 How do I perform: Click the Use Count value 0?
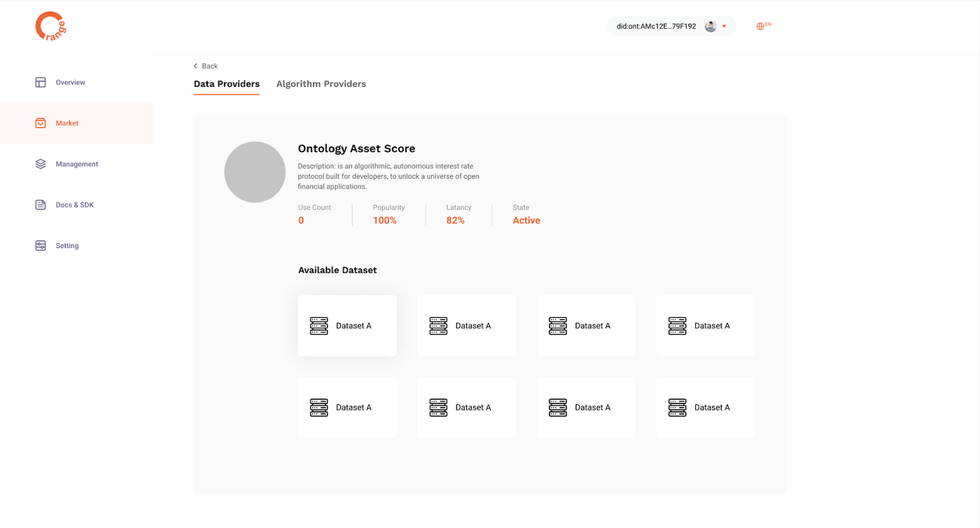[301, 221]
